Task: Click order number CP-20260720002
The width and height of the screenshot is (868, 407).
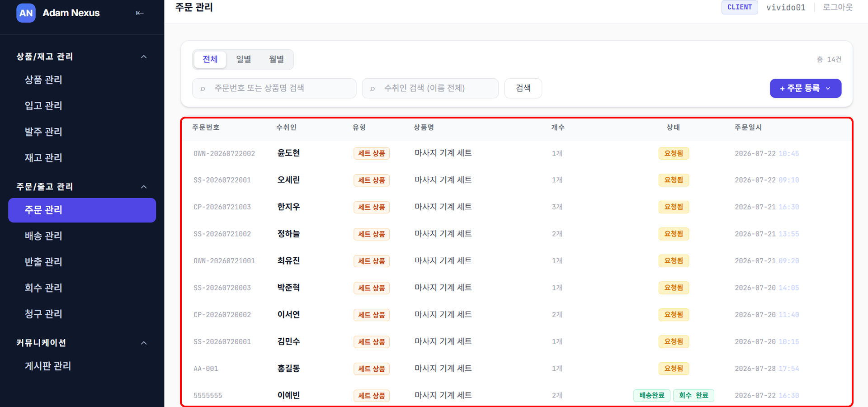Action: click(222, 315)
